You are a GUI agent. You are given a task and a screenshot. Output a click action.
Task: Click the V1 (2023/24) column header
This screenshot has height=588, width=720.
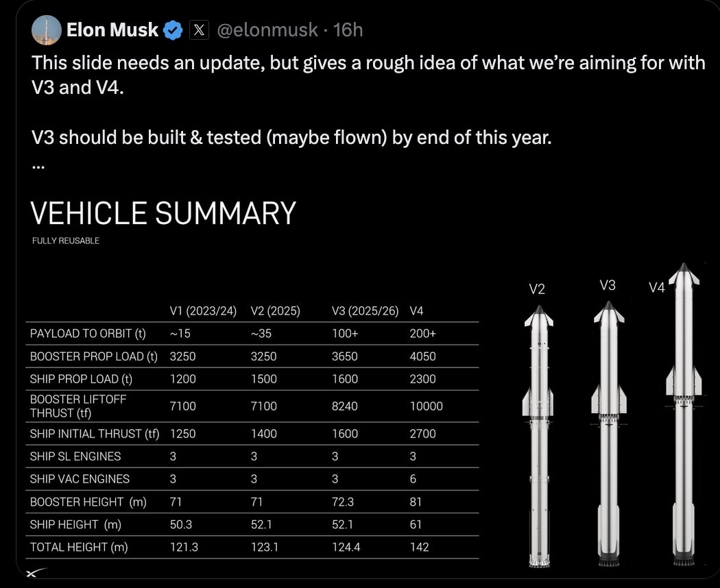click(x=203, y=311)
